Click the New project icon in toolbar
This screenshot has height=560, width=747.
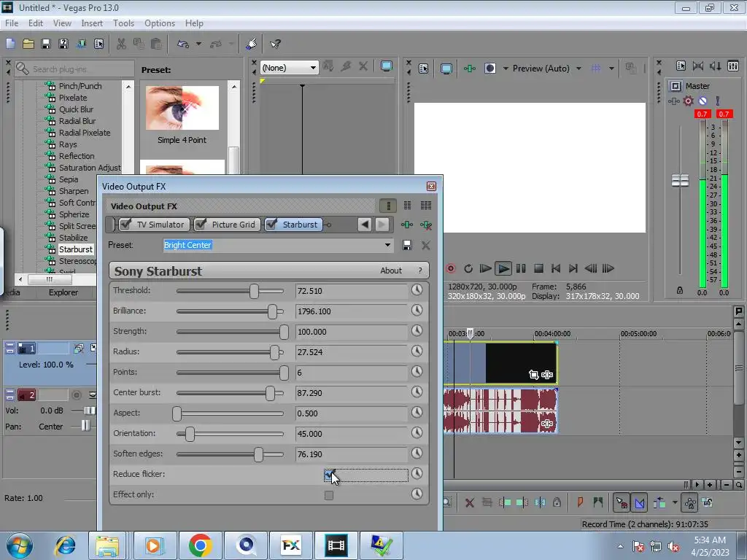[10, 44]
